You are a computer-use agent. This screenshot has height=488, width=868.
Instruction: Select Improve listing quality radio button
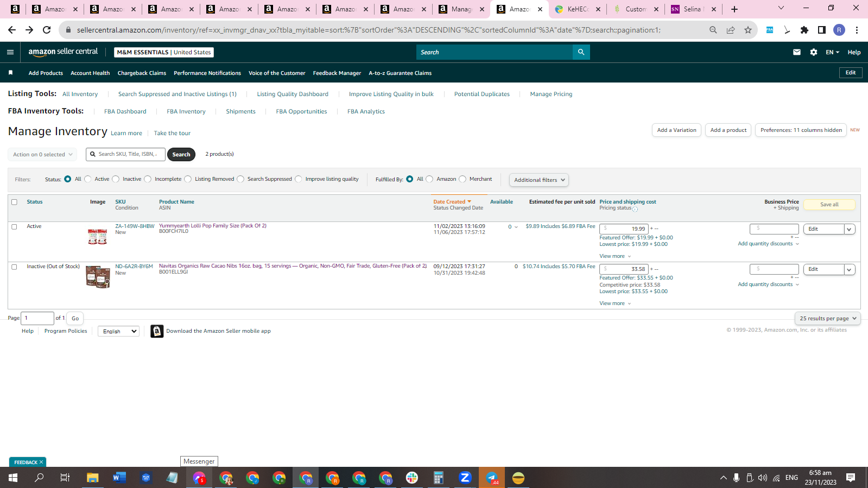pos(299,179)
